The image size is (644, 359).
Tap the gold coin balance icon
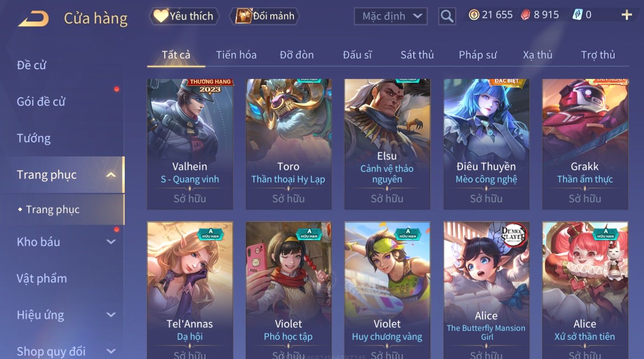point(474,15)
